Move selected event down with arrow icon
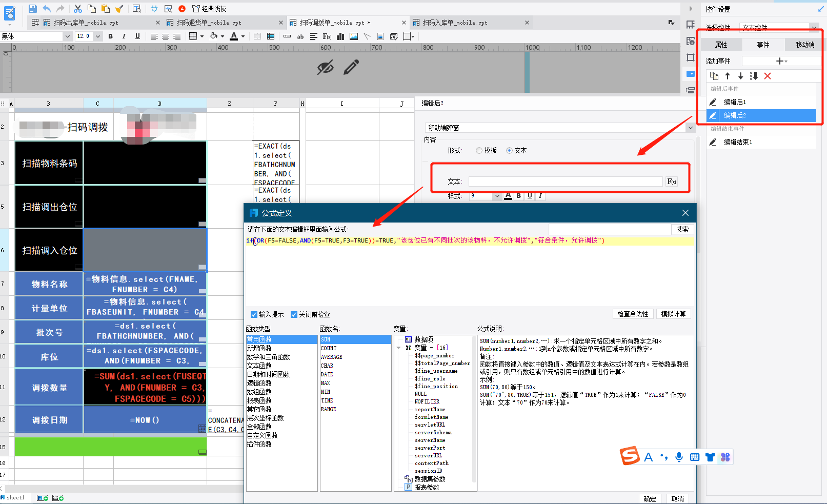The image size is (827, 504). tap(740, 76)
